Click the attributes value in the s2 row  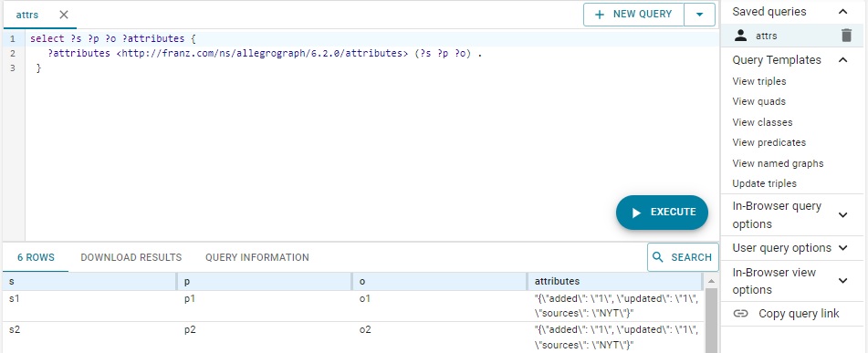[616, 337]
